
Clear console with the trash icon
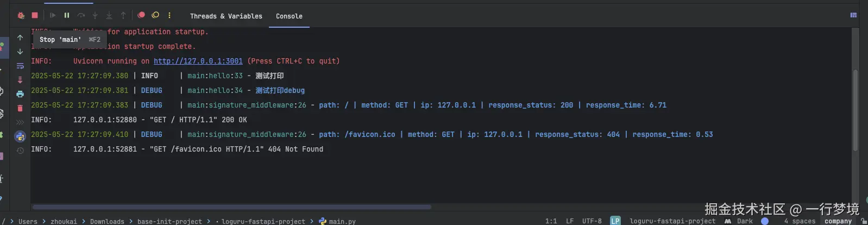tap(20, 108)
